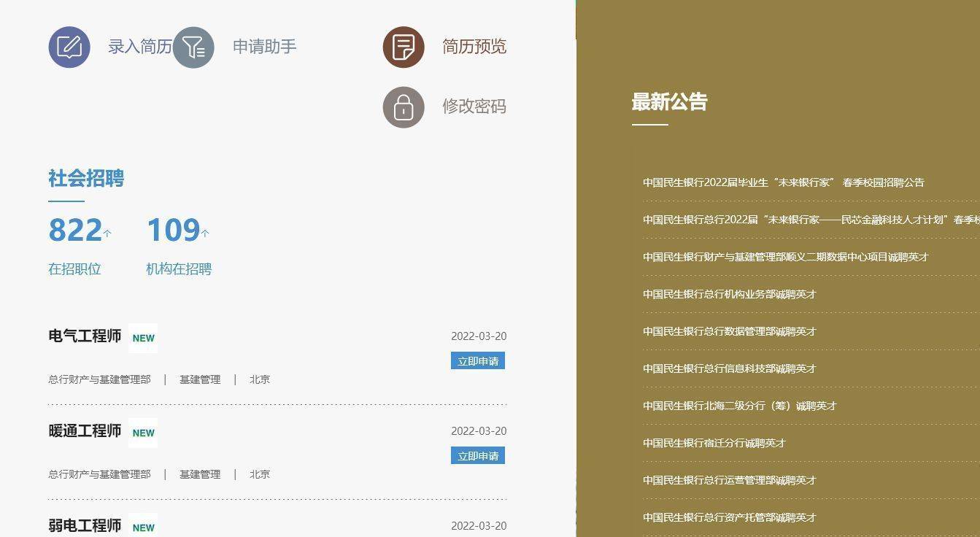Select the 简历预览 text label
The width and height of the screenshot is (980, 537).
click(x=474, y=47)
